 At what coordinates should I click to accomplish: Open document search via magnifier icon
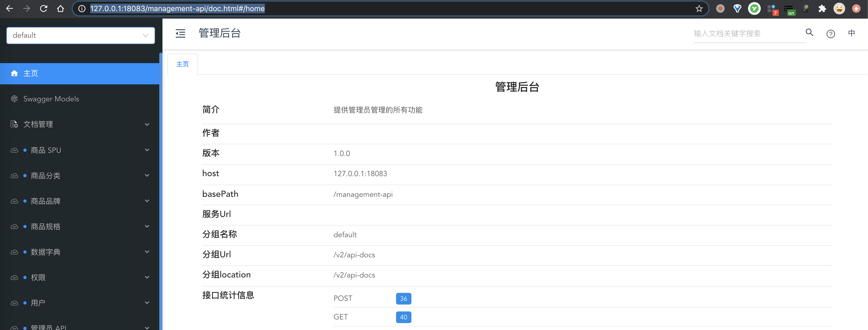(x=809, y=33)
